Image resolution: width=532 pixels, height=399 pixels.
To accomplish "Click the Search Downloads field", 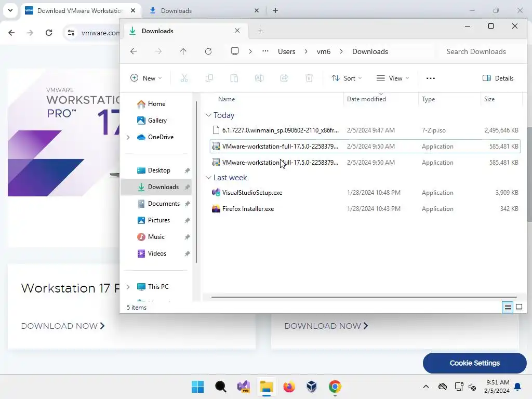I will [x=479, y=51].
